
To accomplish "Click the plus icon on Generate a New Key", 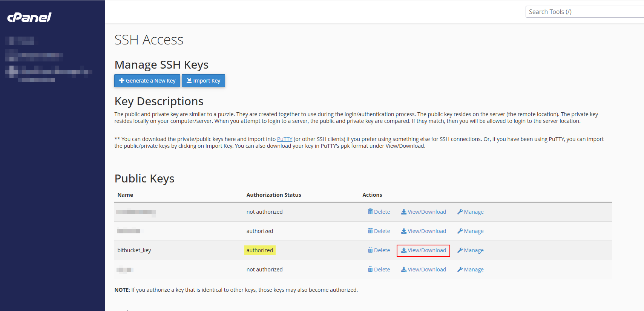I will (122, 80).
